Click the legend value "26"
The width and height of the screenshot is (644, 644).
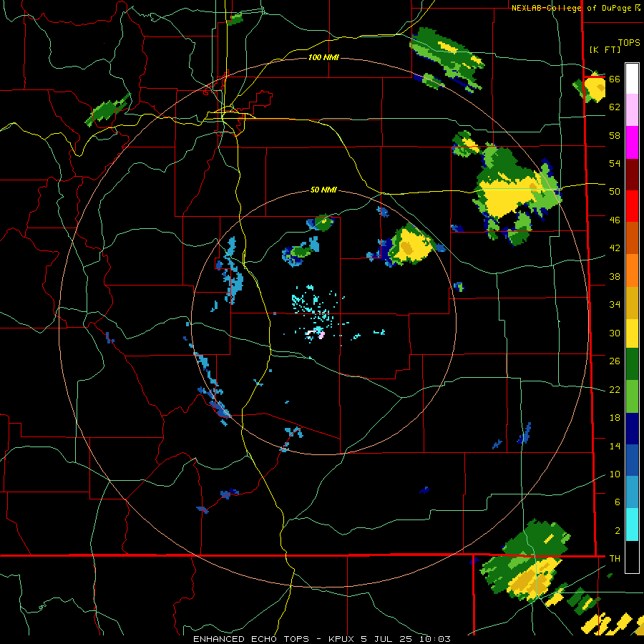pyautogui.click(x=615, y=361)
